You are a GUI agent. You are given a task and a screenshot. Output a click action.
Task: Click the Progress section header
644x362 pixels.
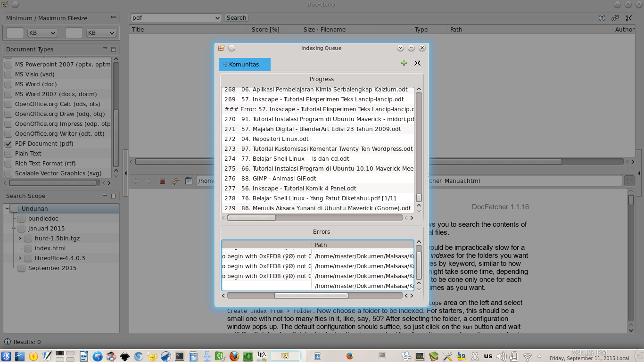tap(322, 79)
